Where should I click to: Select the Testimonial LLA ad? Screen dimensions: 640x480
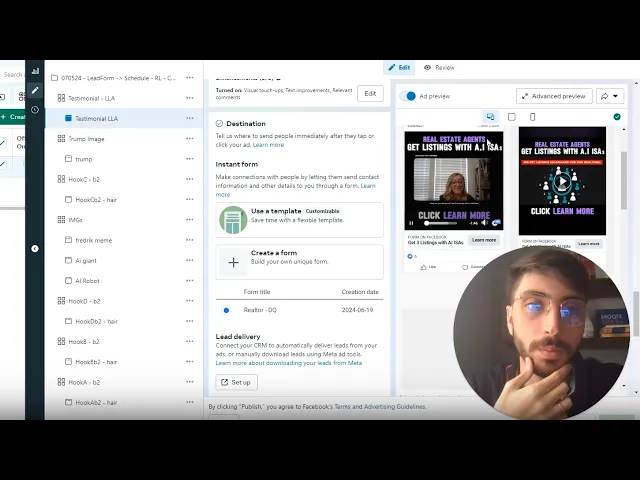(x=96, y=118)
